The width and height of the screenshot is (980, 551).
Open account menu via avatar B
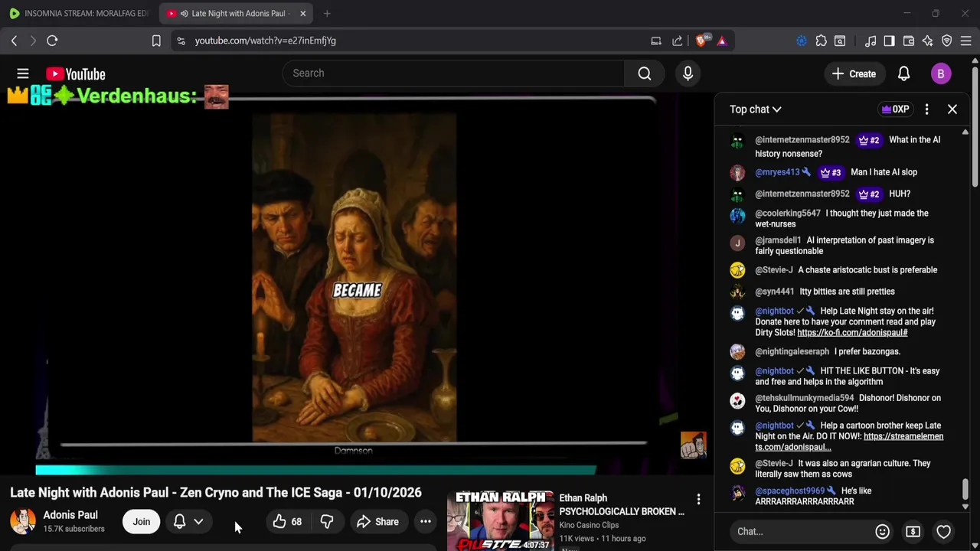pos(941,73)
